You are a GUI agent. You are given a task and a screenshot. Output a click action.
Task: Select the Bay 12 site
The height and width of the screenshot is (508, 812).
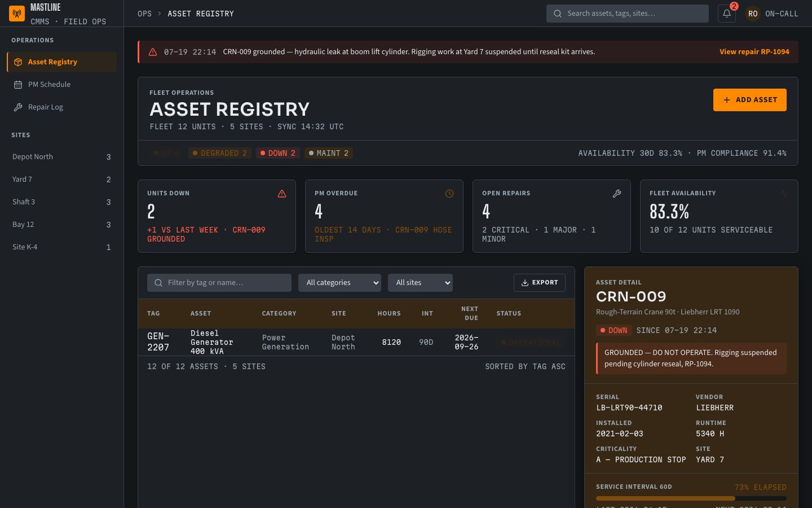(61, 225)
